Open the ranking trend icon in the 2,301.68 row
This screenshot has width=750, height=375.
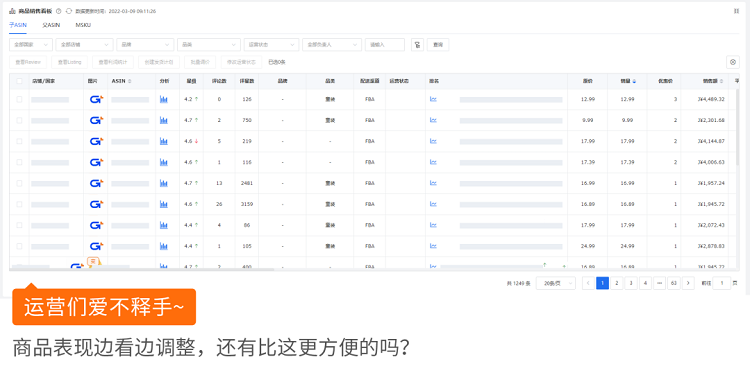(433, 121)
